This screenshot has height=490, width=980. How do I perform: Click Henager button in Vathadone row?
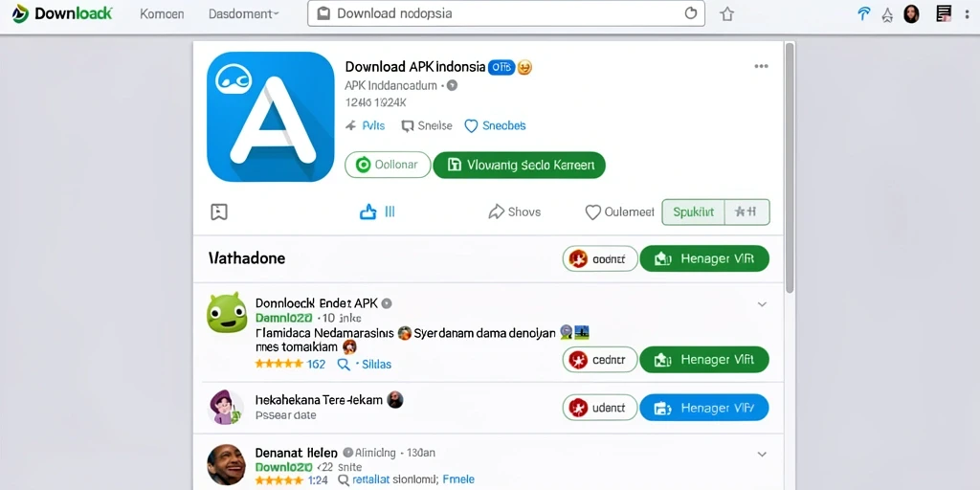tap(704, 258)
